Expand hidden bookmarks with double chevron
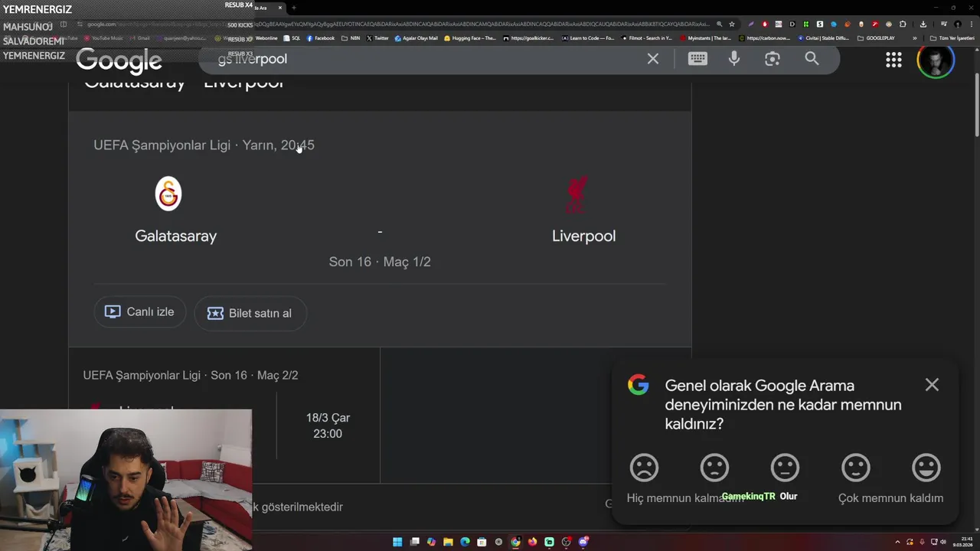Screen dimensions: 980x551 [x=914, y=37]
